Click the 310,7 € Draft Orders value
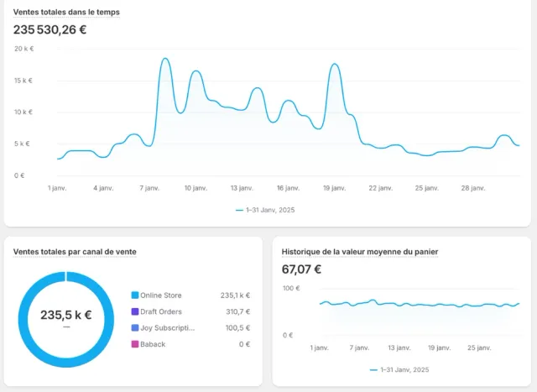This screenshot has width=537, height=392. [x=238, y=311]
